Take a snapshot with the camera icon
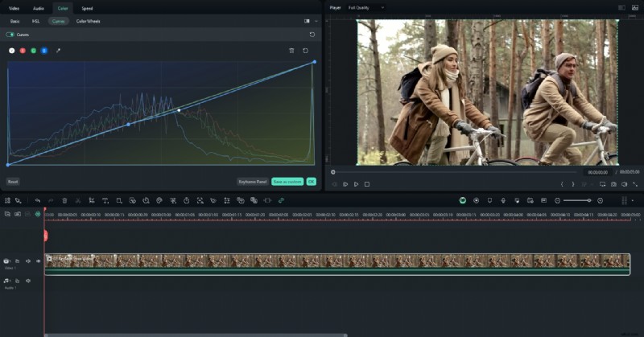Screen dimensions: 644x337 (613, 184)
